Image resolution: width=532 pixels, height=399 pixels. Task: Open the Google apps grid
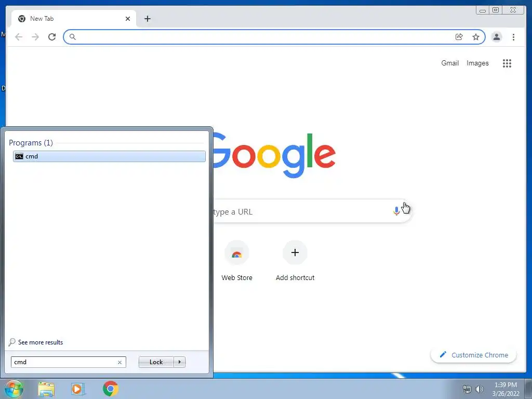(x=507, y=63)
